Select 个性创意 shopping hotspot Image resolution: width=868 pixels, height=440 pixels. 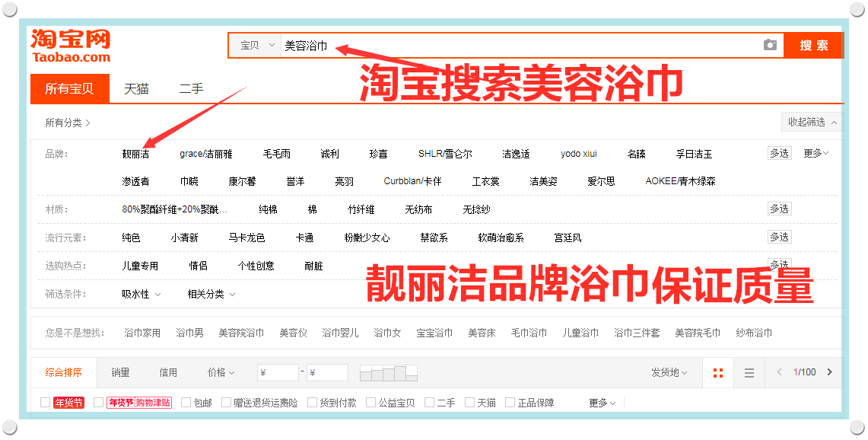point(256,266)
